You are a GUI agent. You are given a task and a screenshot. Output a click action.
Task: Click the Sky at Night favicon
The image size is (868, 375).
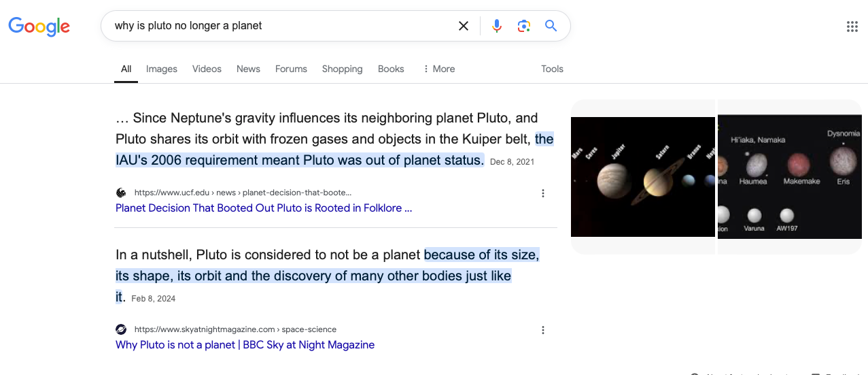[121, 329]
